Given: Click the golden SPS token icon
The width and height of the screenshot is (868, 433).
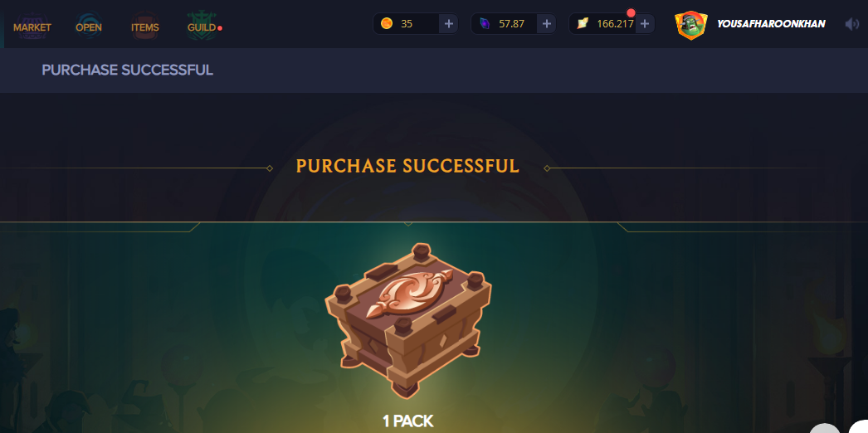Looking at the screenshot, I should click(x=583, y=24).
